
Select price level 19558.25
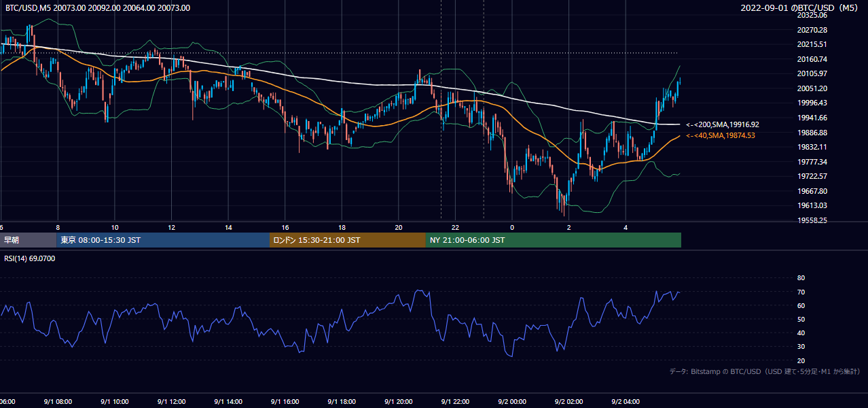(x=812, y=220)
